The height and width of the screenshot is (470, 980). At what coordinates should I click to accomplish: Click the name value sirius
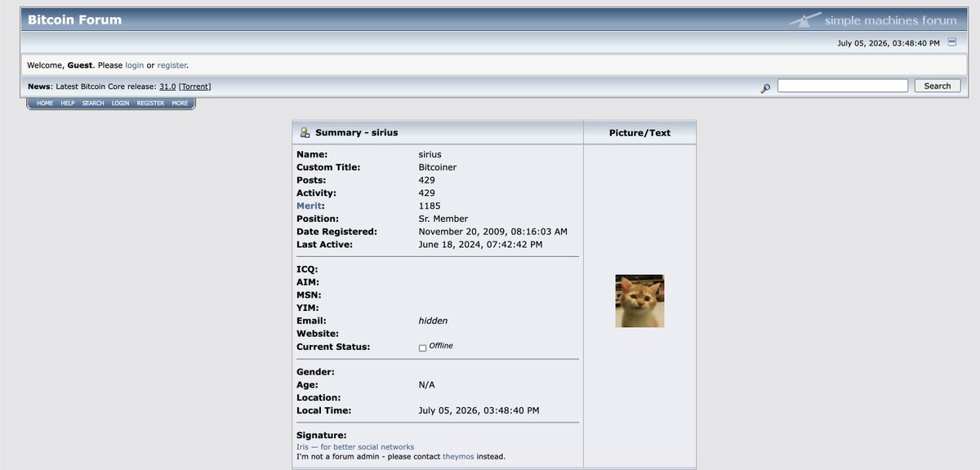pyautogui.click(x=430, y=154)
